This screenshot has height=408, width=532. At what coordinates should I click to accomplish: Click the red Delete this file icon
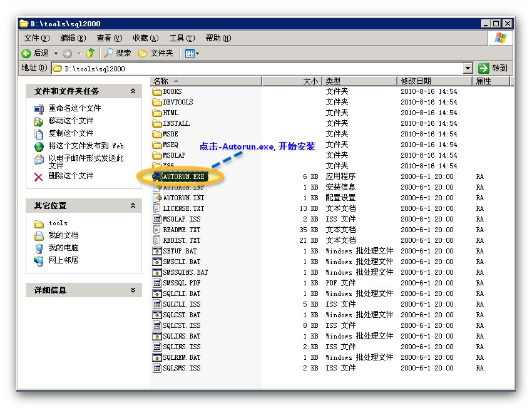click(39, 176)
